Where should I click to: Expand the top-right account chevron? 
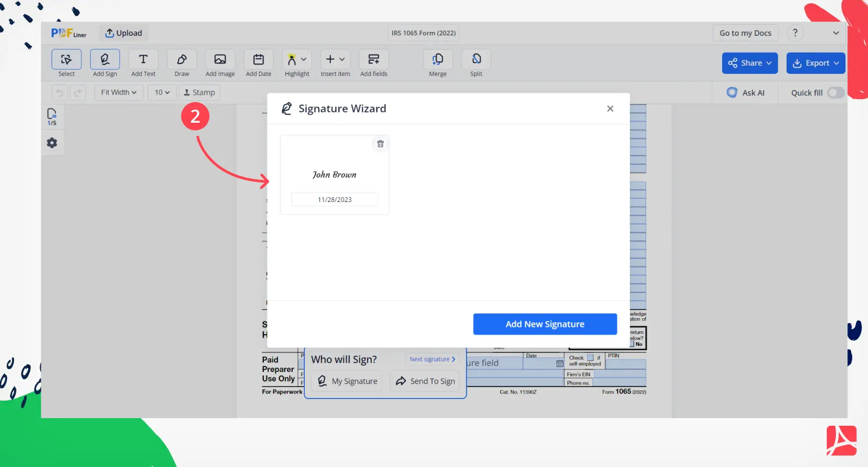(836, 33)
